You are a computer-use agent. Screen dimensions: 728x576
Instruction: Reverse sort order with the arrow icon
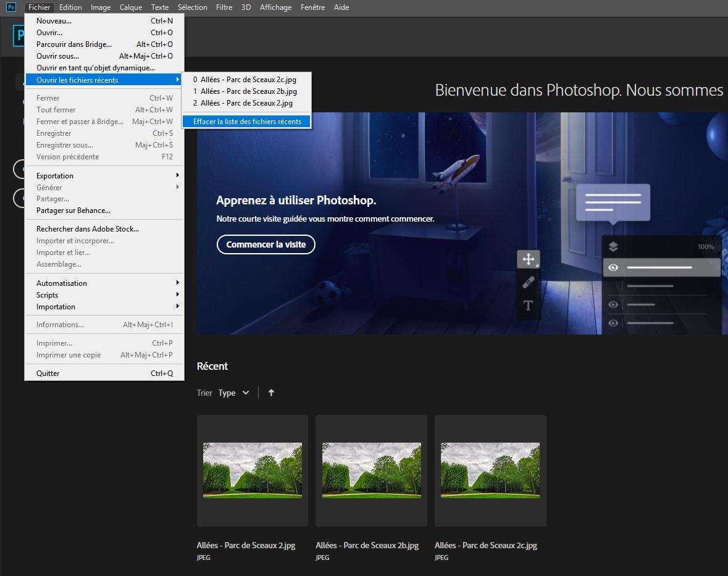point(271,393)
